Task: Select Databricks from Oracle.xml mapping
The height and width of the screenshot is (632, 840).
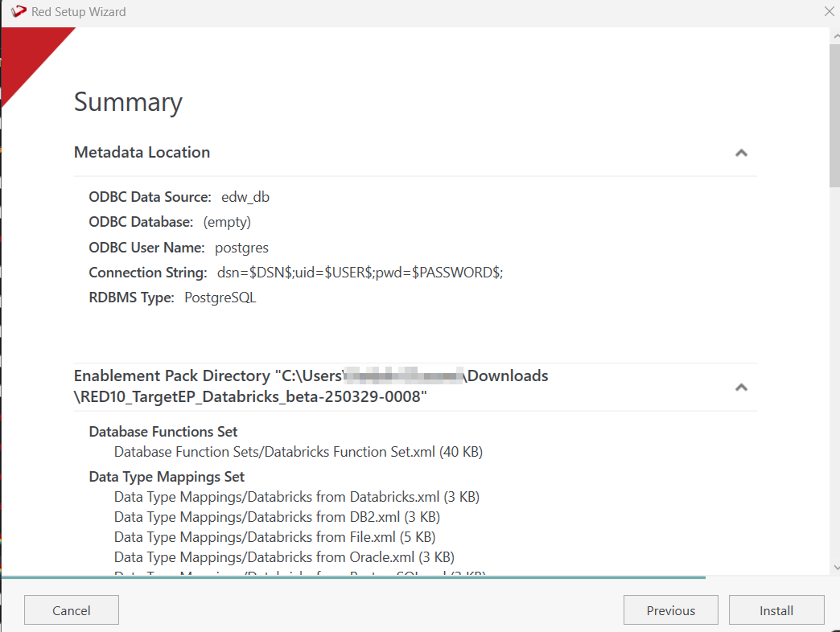Action: click(284, 557)
